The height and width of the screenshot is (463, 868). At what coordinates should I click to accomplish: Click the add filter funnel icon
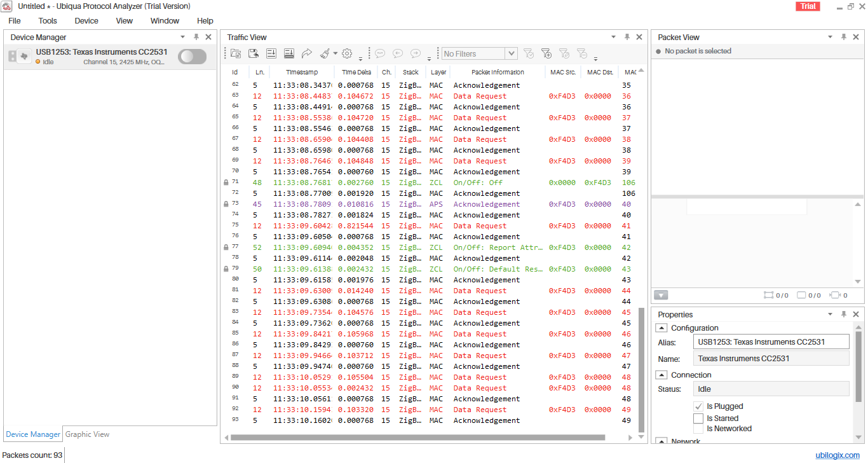546,54
